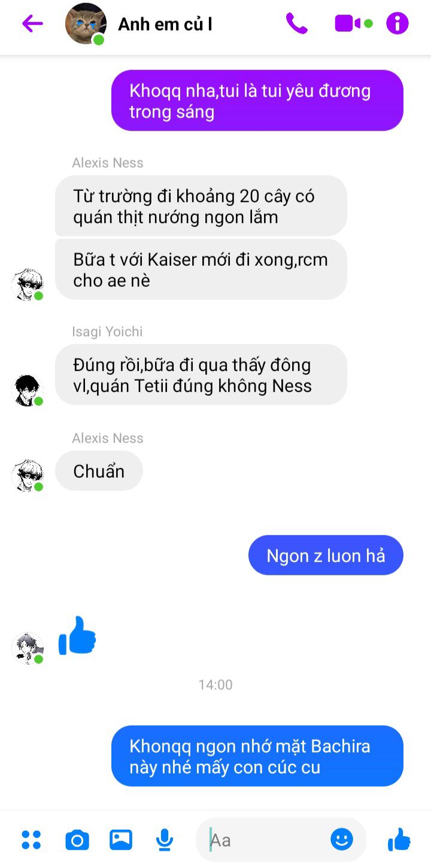Open camera to take a photo
The height and width of the screenshot is (868, 431).
coord(77,840)
